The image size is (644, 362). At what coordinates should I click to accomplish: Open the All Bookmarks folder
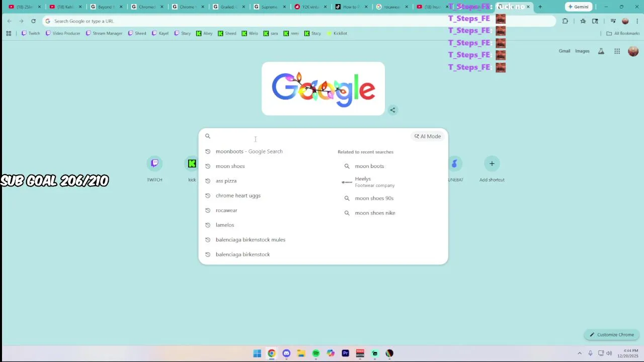pyautogui.click(x=623, y=33)
